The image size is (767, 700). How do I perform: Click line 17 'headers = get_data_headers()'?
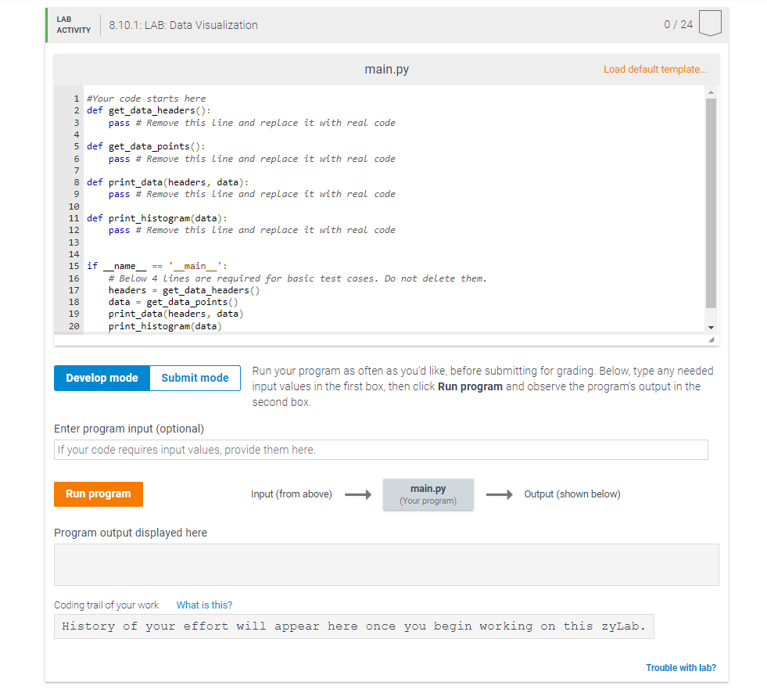184,290
